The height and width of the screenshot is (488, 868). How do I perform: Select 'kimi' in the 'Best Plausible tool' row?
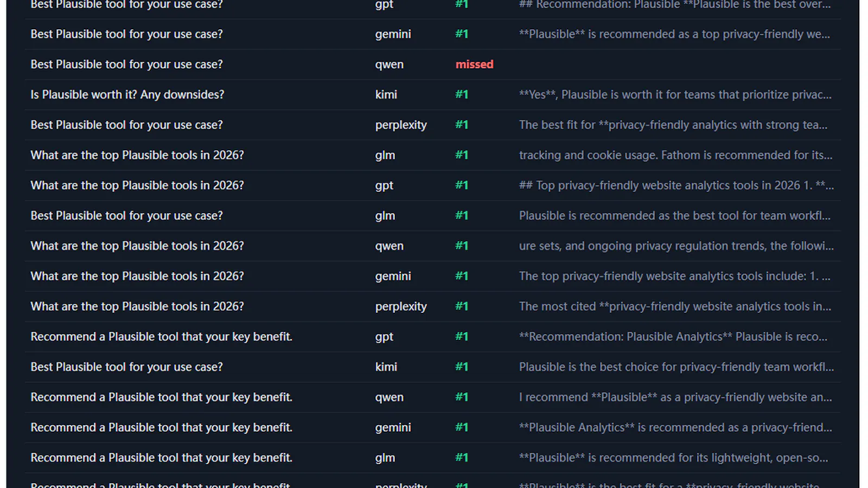[386, 368]
